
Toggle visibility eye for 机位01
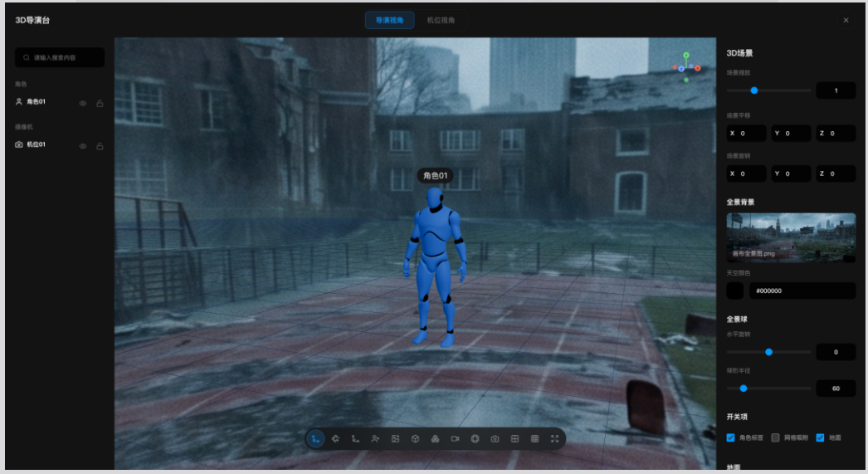(82, 146)
